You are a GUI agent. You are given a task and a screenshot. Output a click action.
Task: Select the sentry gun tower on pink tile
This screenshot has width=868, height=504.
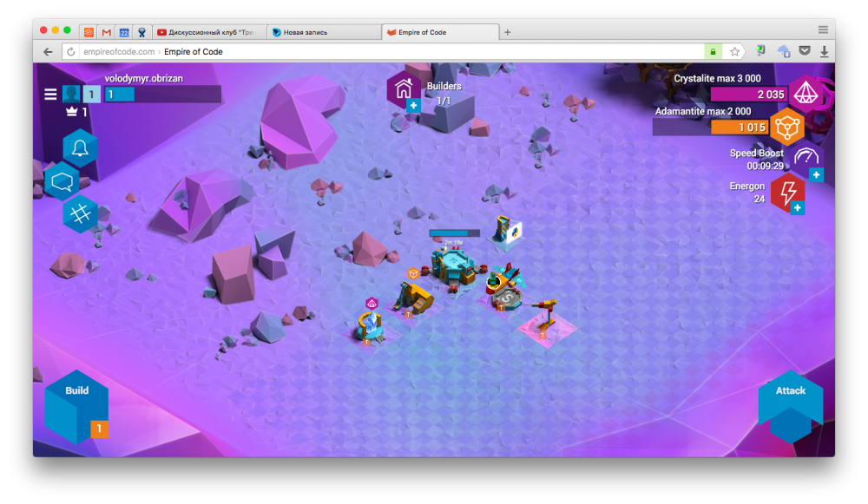(545, 318)
